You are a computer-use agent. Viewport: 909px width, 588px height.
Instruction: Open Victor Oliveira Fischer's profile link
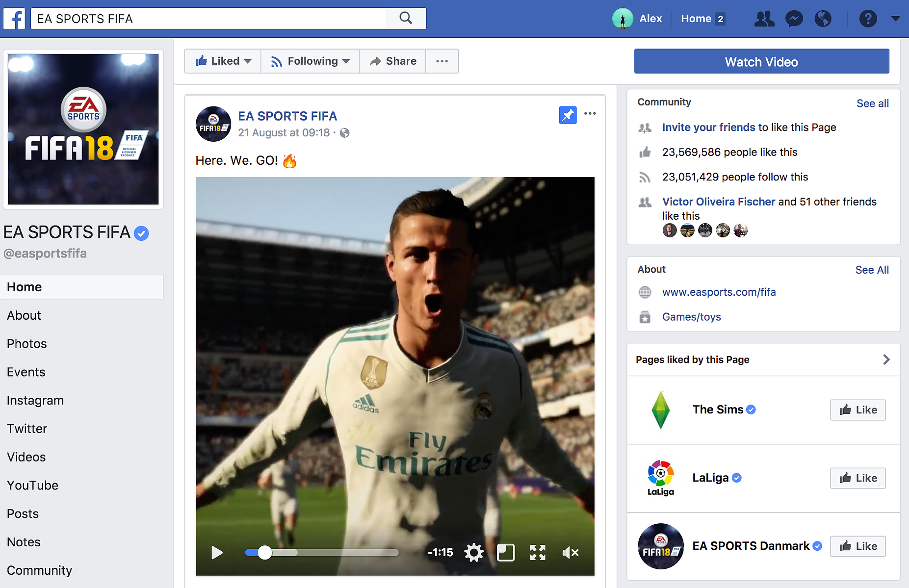click(x=719, y=202)
